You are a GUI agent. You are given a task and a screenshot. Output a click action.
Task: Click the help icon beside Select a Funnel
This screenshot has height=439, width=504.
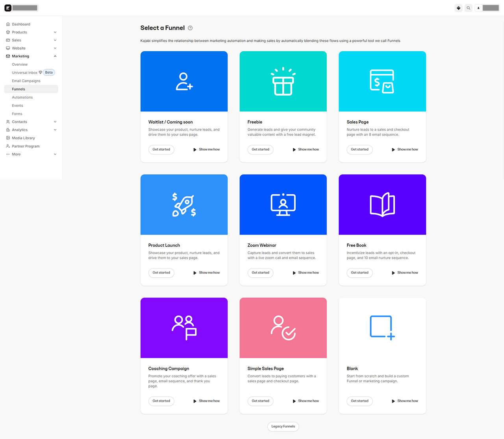tap(190, 28)
